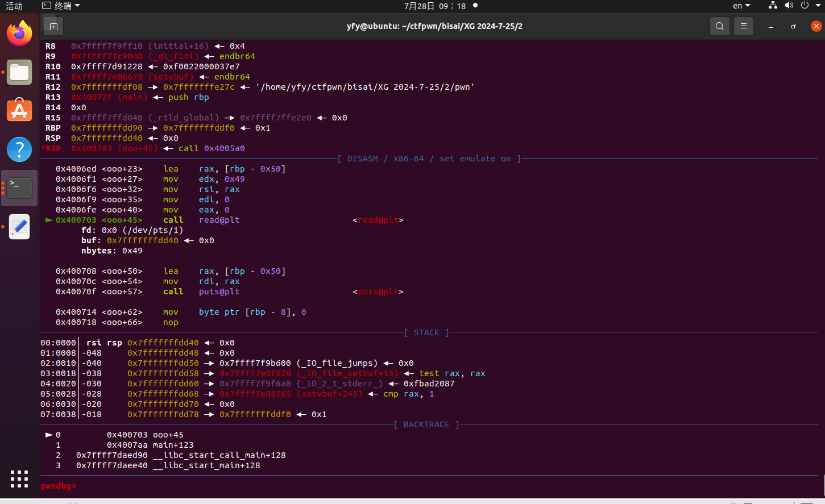Image resolution: width=825 pixels, height=504 pixels.
Task: Click the 'mov edi, 0' instruction at 0x4006f9
Action: click(196, 199)
